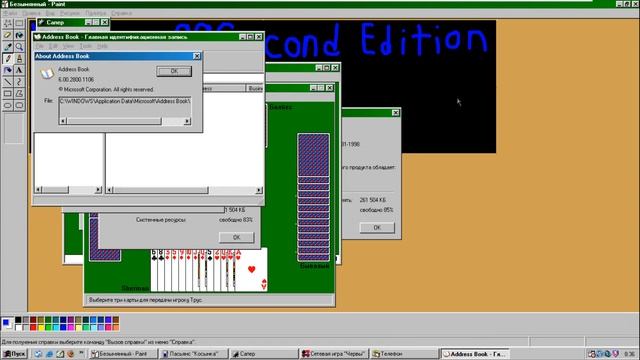Click left arrow of Address Book folder pane scrollbar
This screenshot has height=360, width=640.
coord(38,190)
